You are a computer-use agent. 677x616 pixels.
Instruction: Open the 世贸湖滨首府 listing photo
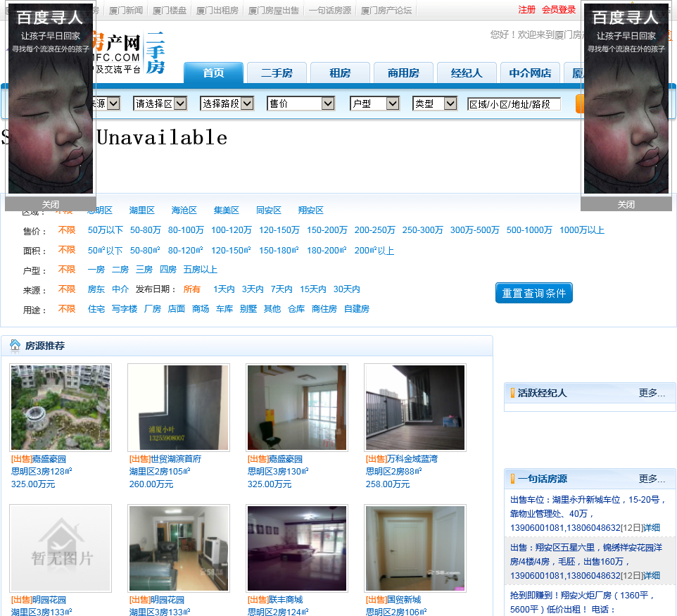(x=179, y=408)
